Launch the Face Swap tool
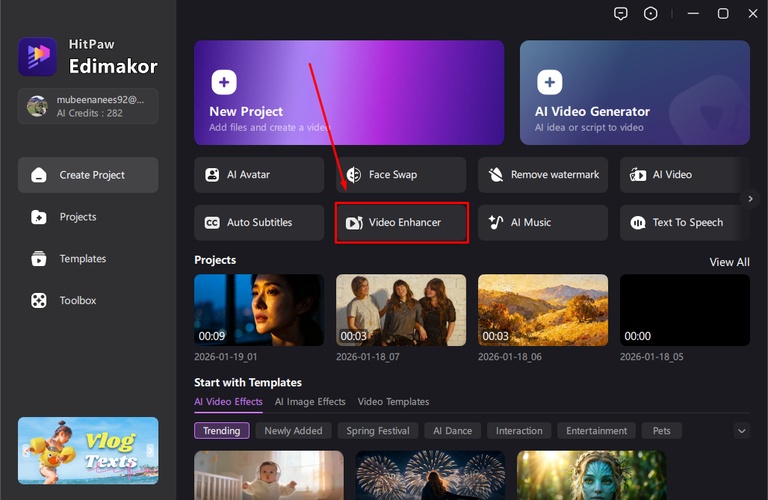 pyautogui.click(x=401, y=175)
